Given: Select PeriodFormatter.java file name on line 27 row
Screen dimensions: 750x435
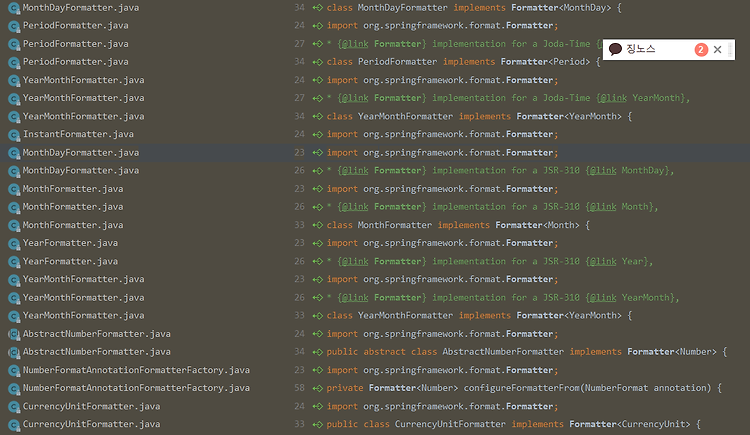Looking at the screenshot, I should (x=76, y=44).
